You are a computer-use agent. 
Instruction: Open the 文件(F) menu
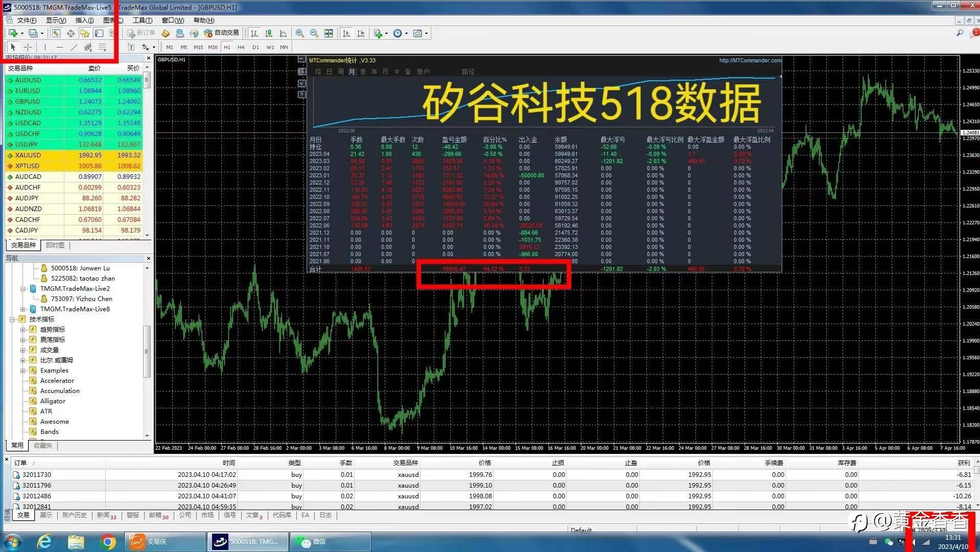pos(27,20)
